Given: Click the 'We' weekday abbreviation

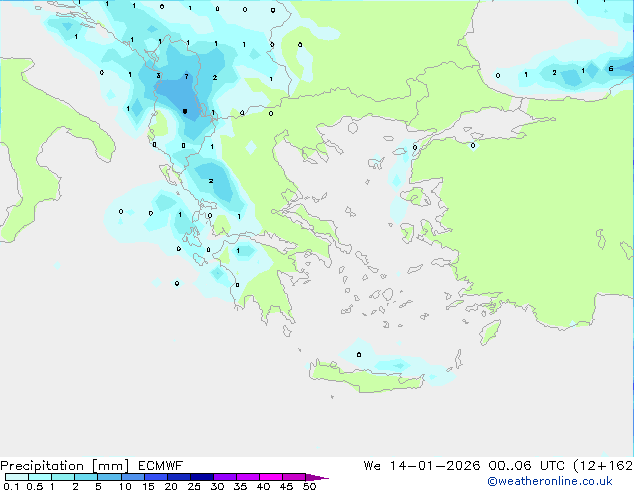Looking at the screenshot, I should (x=372, y=466).
